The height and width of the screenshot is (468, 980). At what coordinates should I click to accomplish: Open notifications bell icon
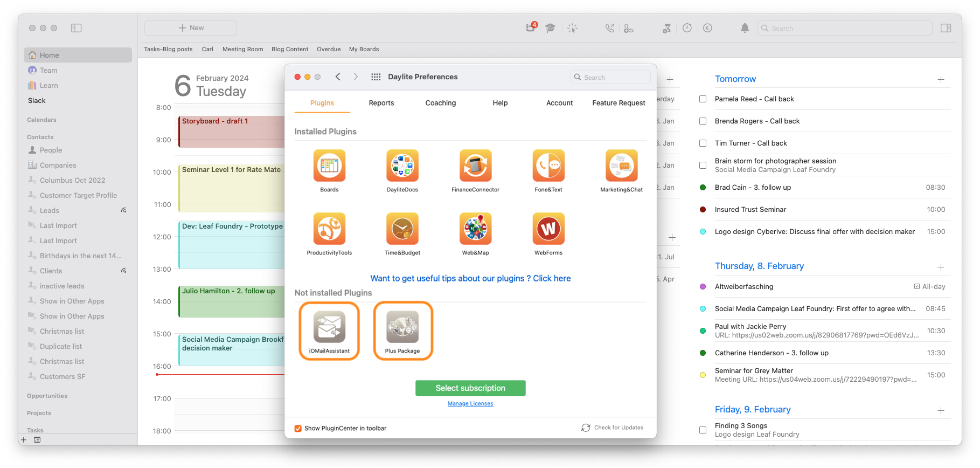pyautogui.click(x=745, y=28)
